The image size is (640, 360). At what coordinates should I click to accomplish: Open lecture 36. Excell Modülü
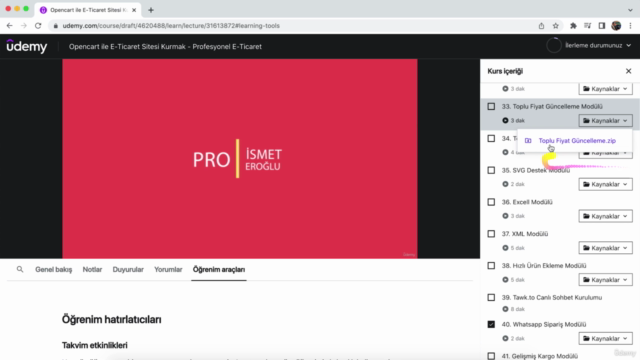click(x=527, y=202)
